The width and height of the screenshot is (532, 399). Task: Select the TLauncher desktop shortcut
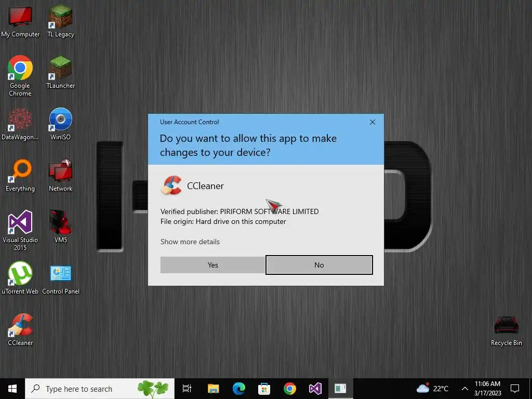[x=61, y=72]
